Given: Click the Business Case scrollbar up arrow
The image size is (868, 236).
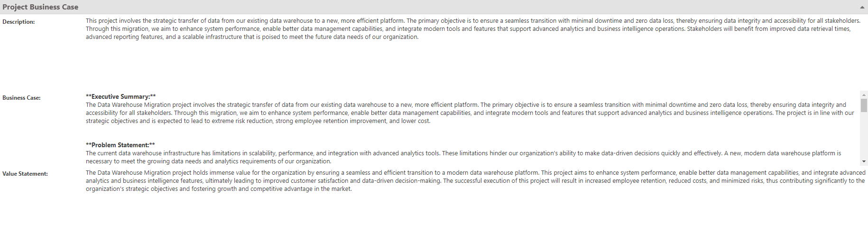Looking at the screenshot, I should (x=864, y=95).
